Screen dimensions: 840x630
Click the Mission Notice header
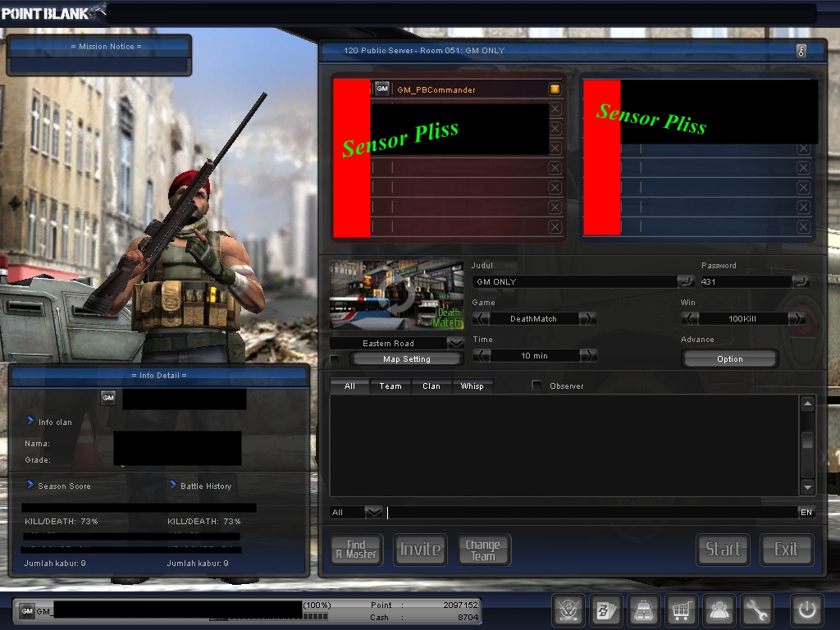[106, 47]
